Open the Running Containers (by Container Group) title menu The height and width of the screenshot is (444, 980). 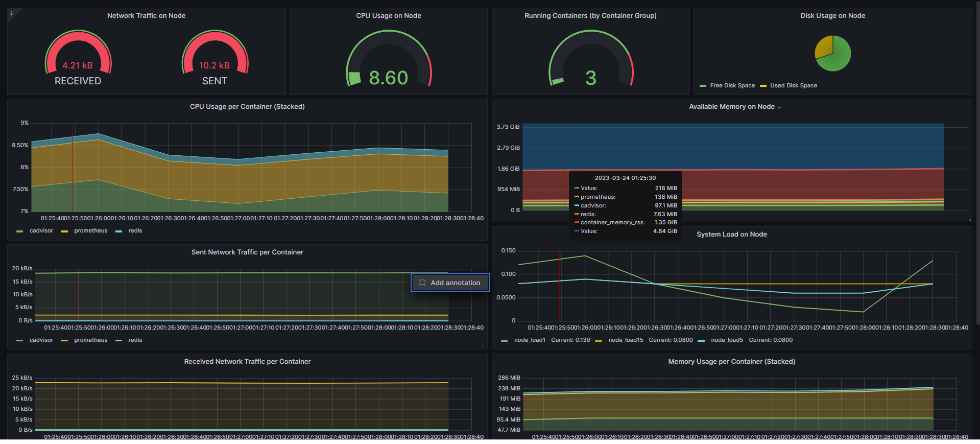590,16
